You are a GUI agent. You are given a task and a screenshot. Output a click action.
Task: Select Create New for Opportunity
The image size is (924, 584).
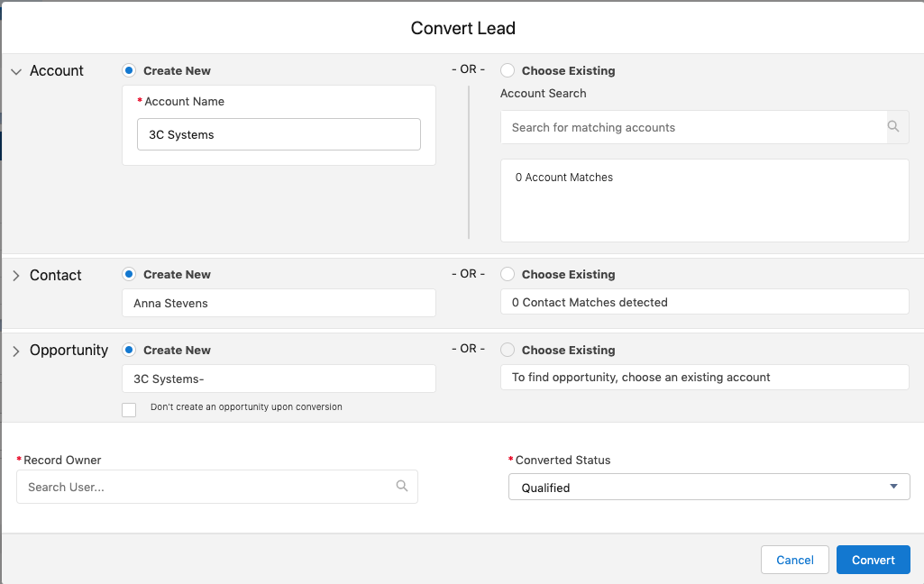[x=129, y=350]
